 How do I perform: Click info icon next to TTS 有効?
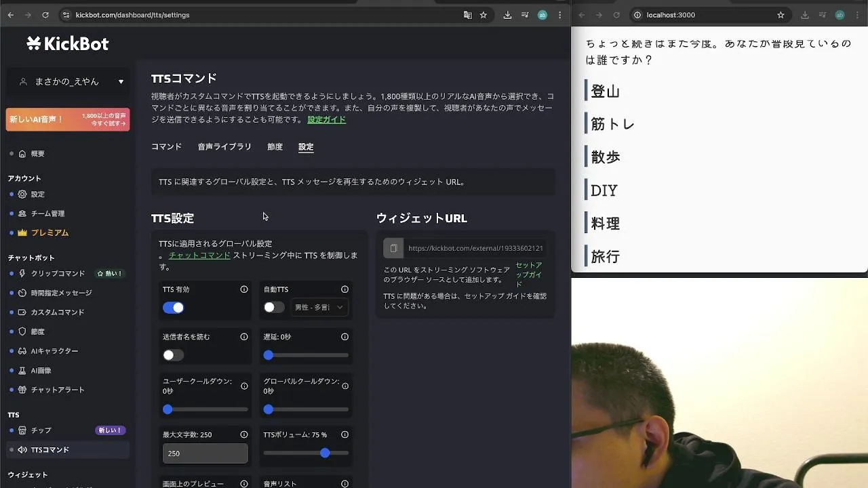[244, 289]
